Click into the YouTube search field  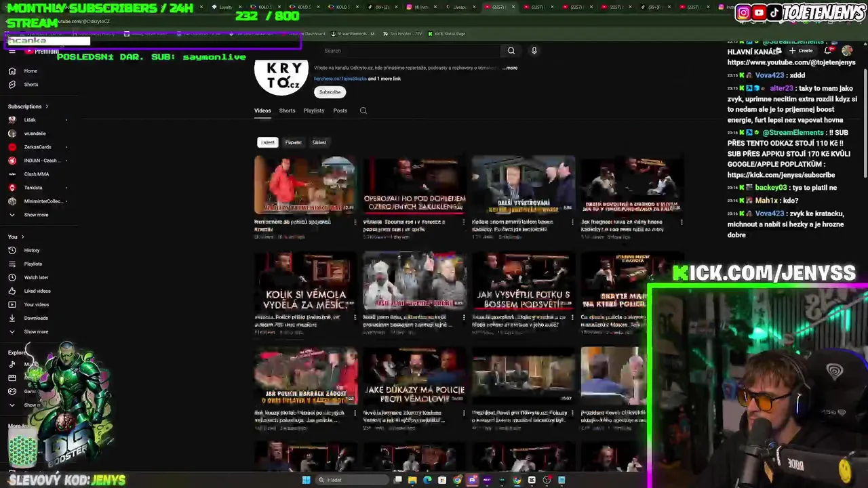(410, 51)
